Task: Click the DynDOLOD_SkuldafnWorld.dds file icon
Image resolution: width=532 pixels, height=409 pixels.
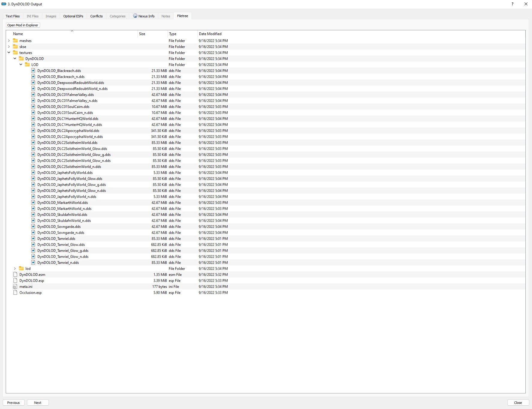Action: pyautogui.click(x=33, y=214)
